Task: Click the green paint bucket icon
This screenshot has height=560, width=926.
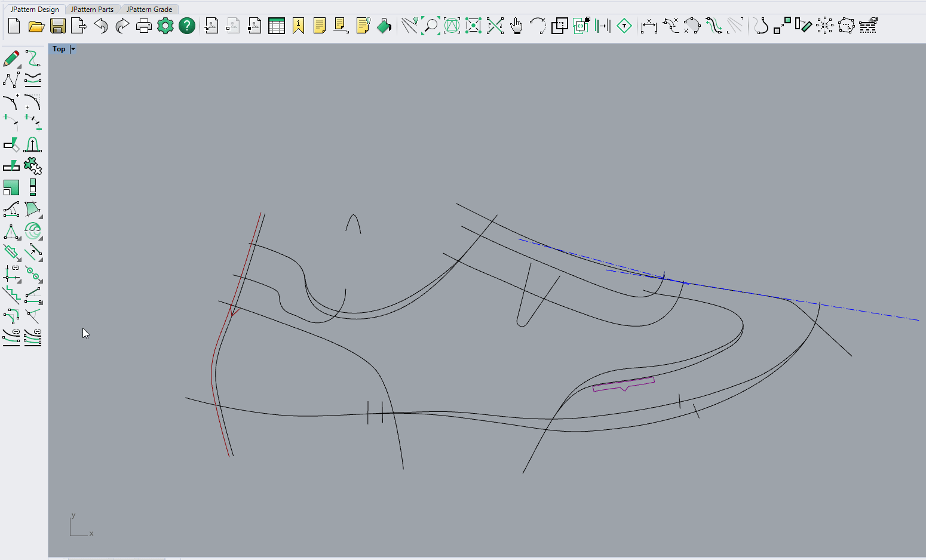Action: point(384,26)
